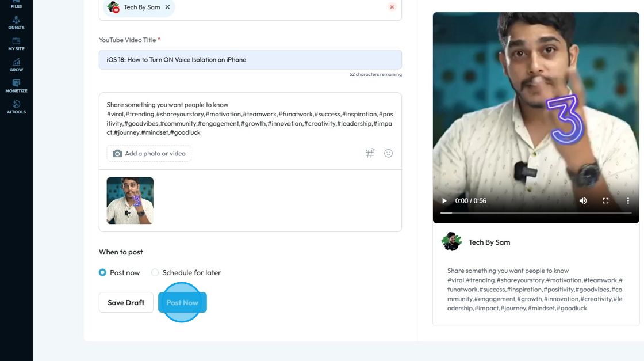Click the preview caption hashtags text
The image size is (644, 361).
click(x=535, y=294)
